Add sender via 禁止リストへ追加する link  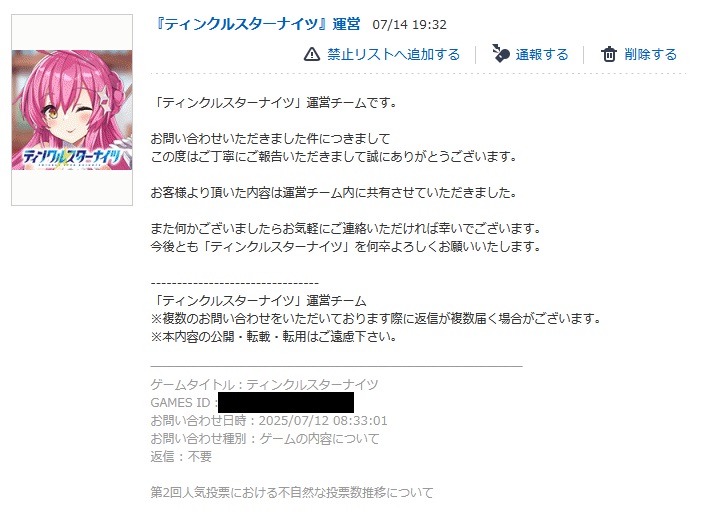[x=394, y=54]
